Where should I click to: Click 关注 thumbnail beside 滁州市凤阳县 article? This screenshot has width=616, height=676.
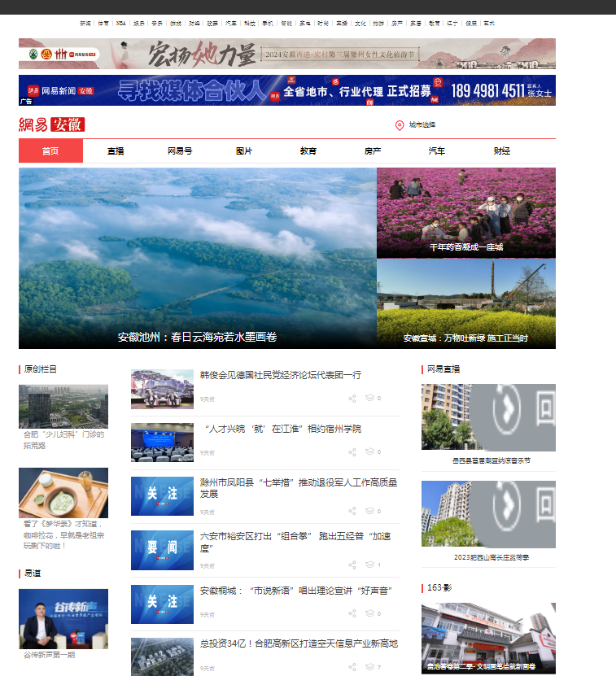[162, 496]
